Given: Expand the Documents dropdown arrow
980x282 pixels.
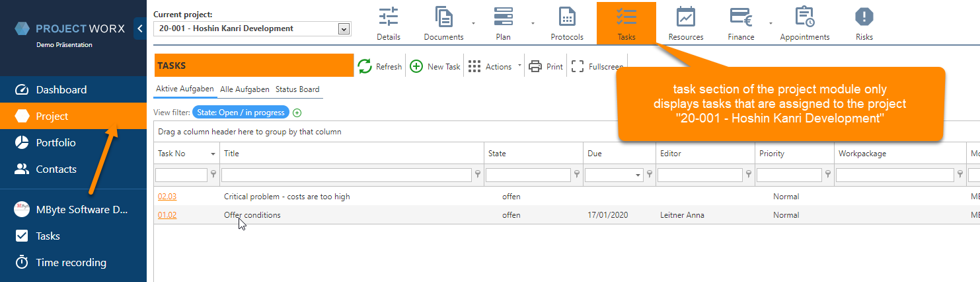Looking at the screenshot, I should pyautogui.click(x=473, y=22).
